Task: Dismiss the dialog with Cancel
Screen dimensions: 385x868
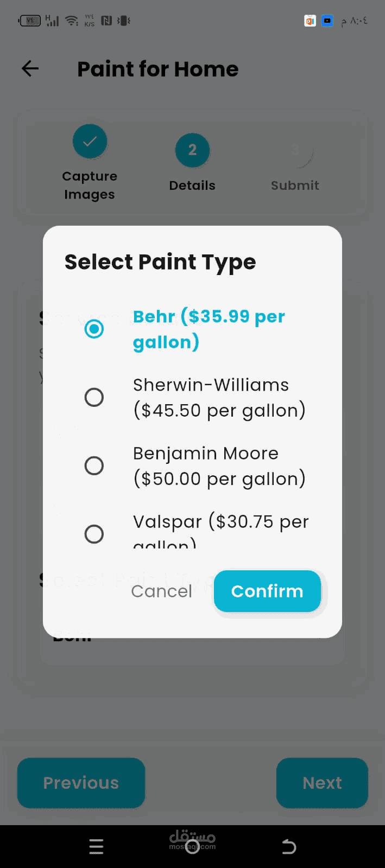Action: point(161,591)
